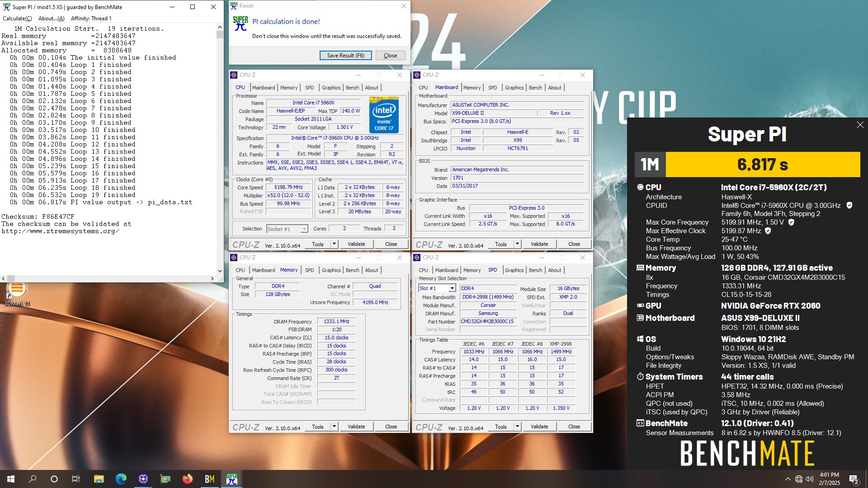Click Checksum F86E47CF line

click(38, 216)
